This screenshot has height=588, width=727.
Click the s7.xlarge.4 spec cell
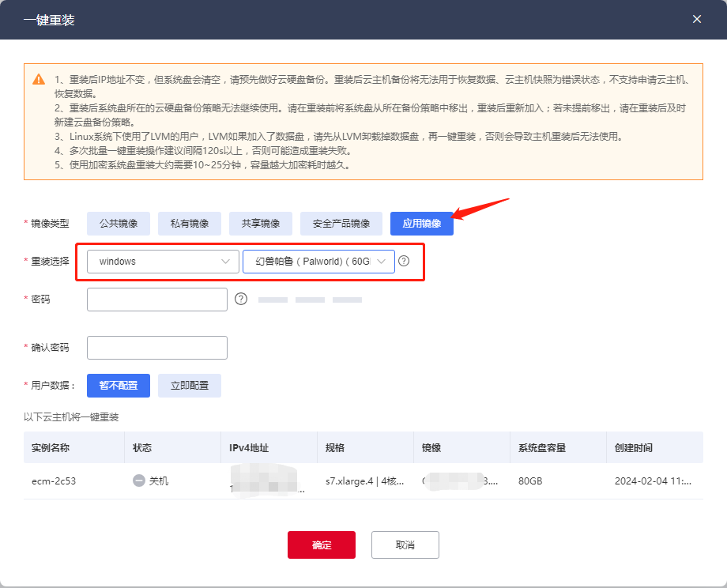pos(364,481)
